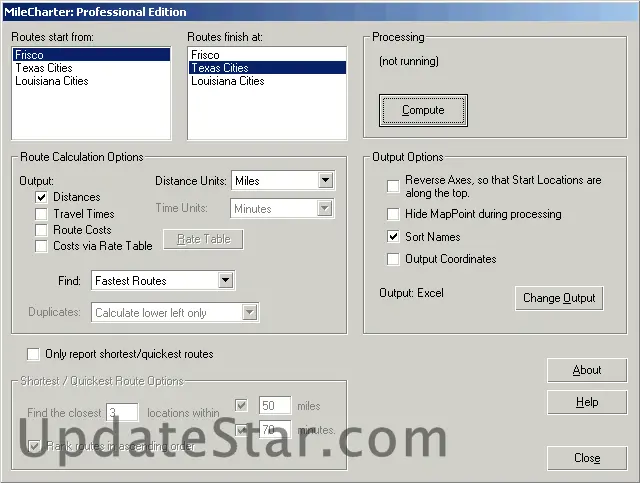Viewport: 641px width, 484px height.
Task: Click the Compute button
Action: tap(423, 110)
